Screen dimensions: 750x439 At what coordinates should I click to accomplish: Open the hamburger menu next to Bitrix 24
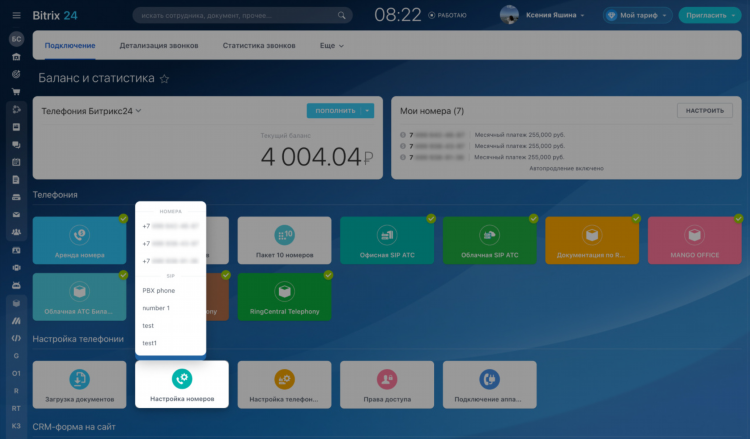[16, 15]
